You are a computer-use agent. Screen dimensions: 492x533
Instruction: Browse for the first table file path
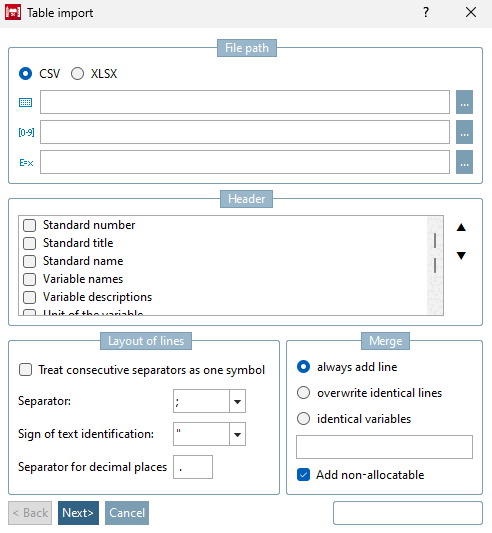[464, 102]
